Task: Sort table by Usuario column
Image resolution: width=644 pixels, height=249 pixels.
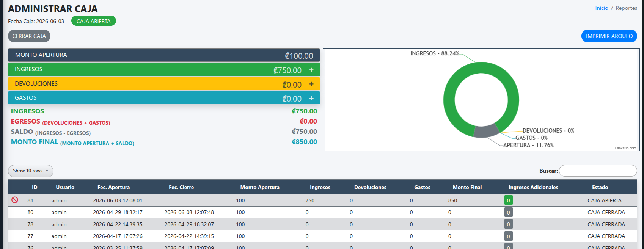Action: coord(65,187)
